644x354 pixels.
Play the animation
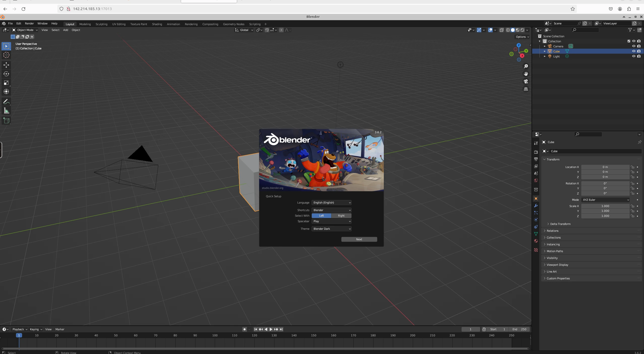271,329
